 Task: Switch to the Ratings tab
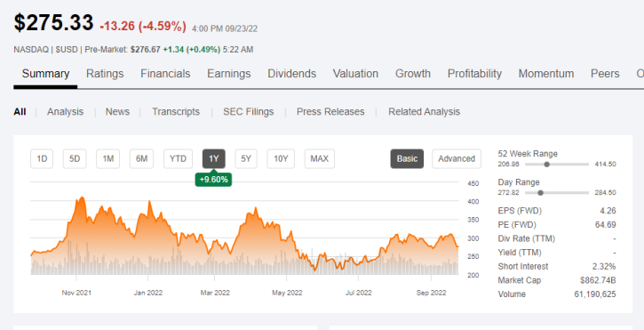(105, 74)
